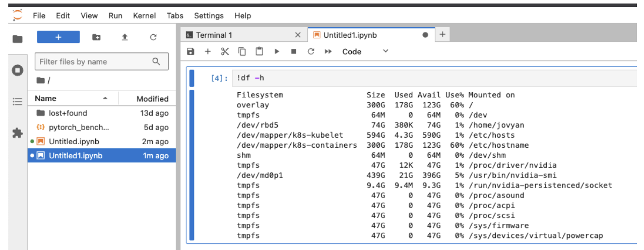Cut selected cell with scissors icon
Screen dimensions: 644x250
(225, 51)
